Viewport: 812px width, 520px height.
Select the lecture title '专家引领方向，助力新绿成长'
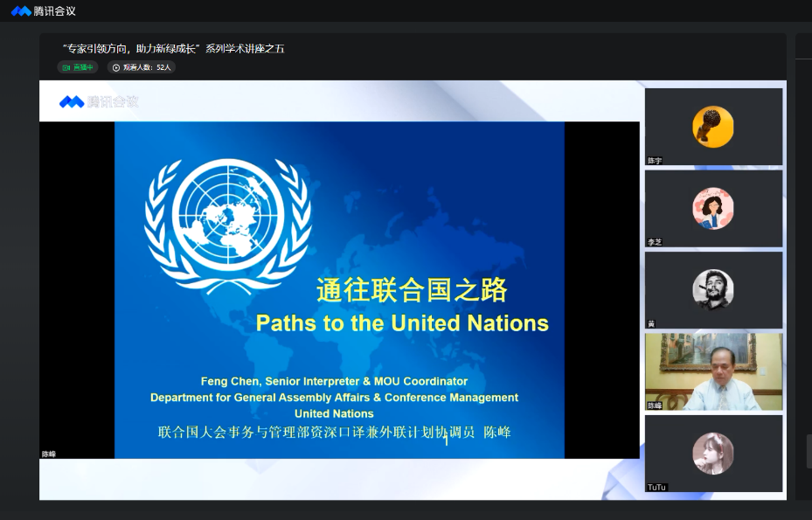[129, 49]
